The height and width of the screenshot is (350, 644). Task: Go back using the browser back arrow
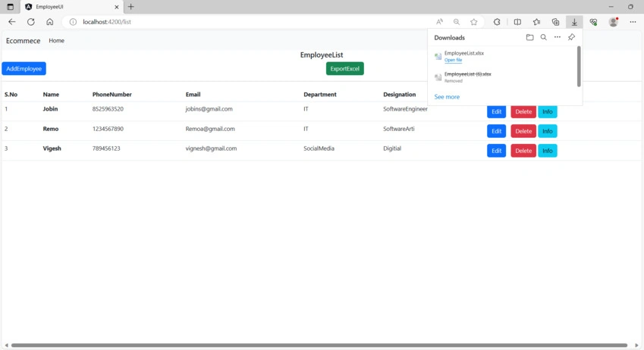click(x=12, y=22)
